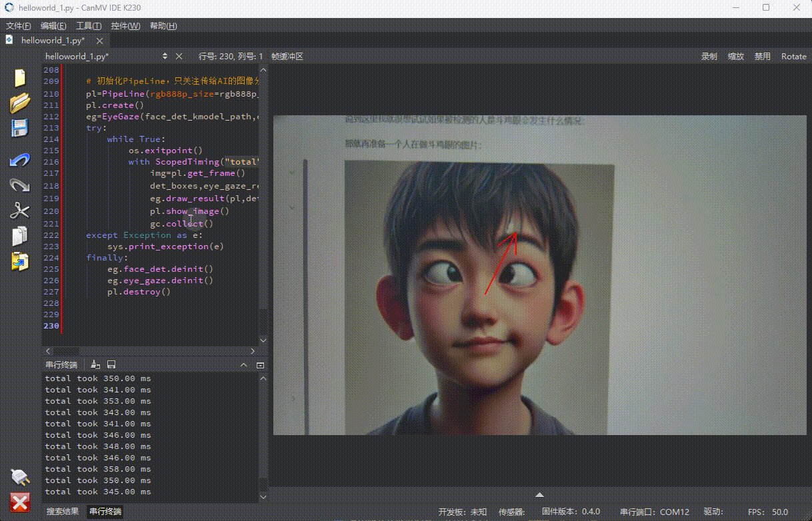Click the New File icon in sidebar
The width and height of the screenshot is (812, 521).
tap(20, 78)
